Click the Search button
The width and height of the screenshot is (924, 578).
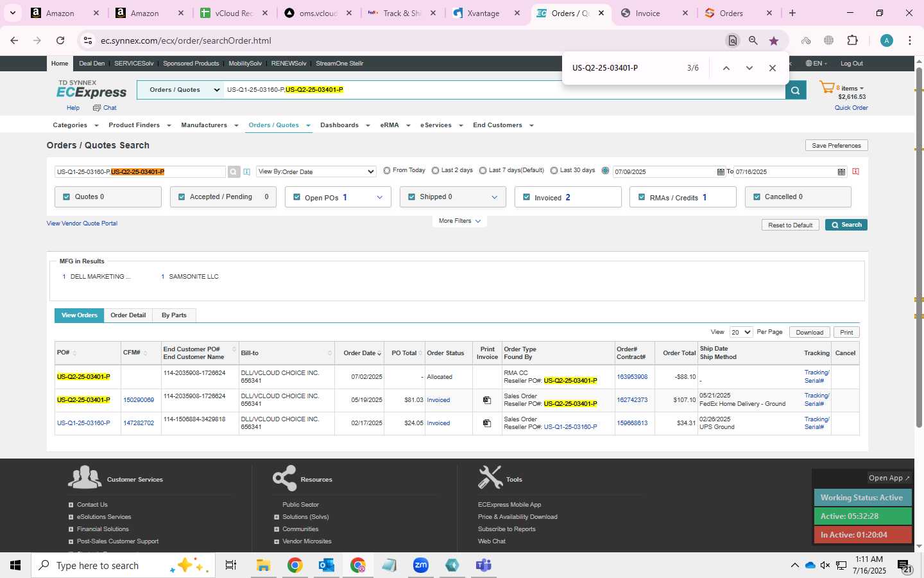pyautogui.click(x=846, y=225)
